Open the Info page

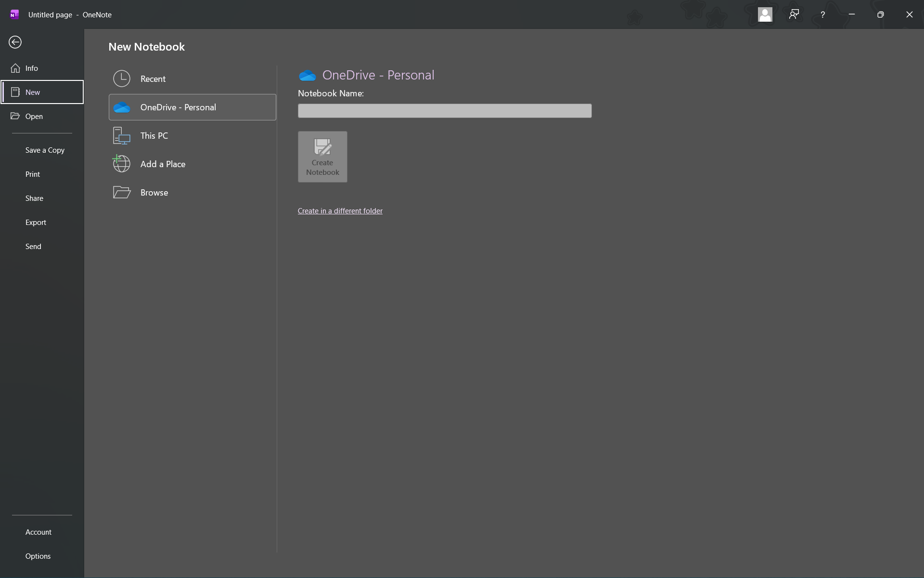[42, 68]
